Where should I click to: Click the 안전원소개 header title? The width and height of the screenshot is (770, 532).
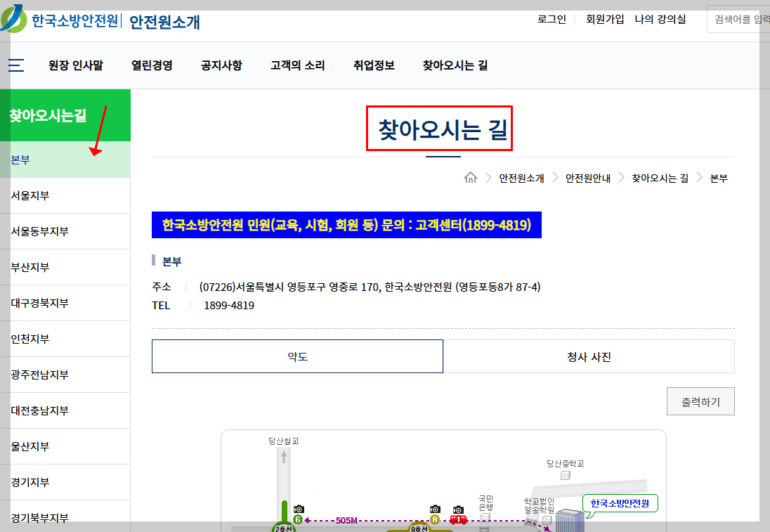164,22
